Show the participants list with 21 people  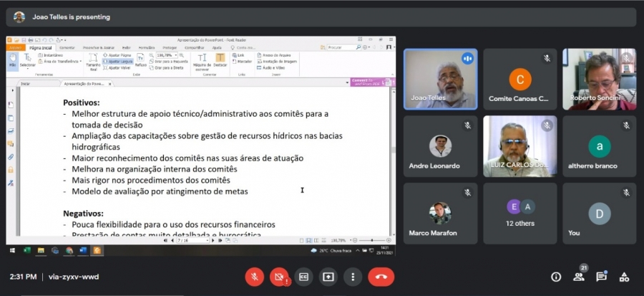click(578, 277)
